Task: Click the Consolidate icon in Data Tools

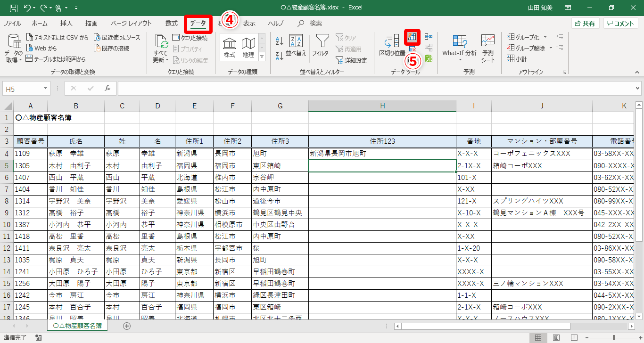Action: [429, 36]
